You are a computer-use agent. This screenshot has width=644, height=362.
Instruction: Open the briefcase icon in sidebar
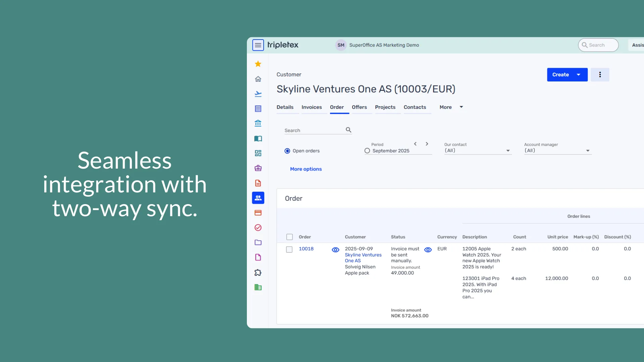pyautogui.click(x=258, y=168)
